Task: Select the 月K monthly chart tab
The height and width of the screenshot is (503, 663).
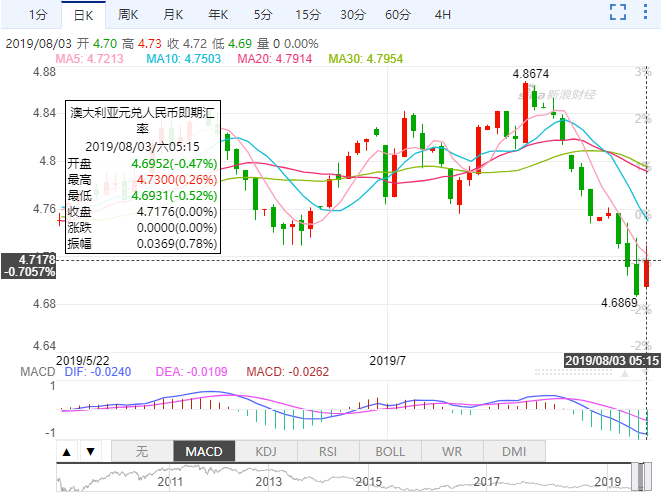Action: (x=173, y=14)
